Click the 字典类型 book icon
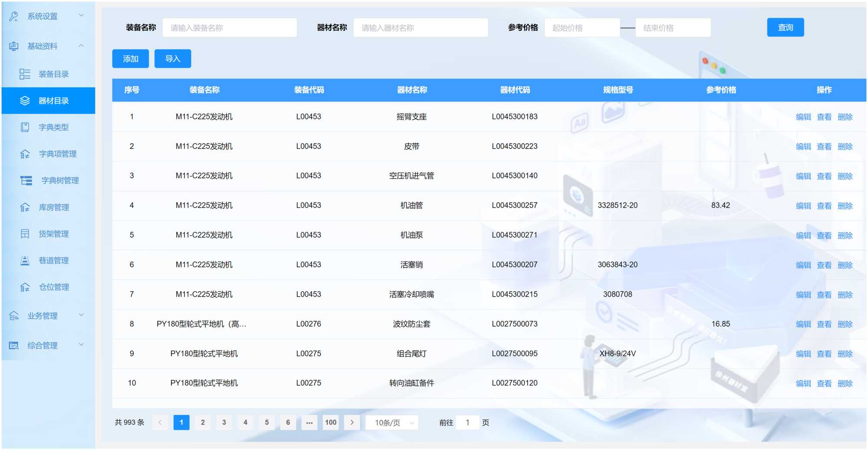This screenshot has width=868, height=451. pyautogui.click(x=25, y=127)
